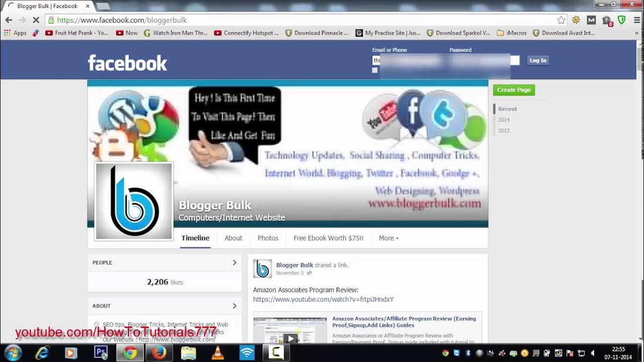Select the Blogger Bulk browser tab
Image resolution: width=644 pixels, height=362 pixels.
pyautogui.click(x=48, y=6)
